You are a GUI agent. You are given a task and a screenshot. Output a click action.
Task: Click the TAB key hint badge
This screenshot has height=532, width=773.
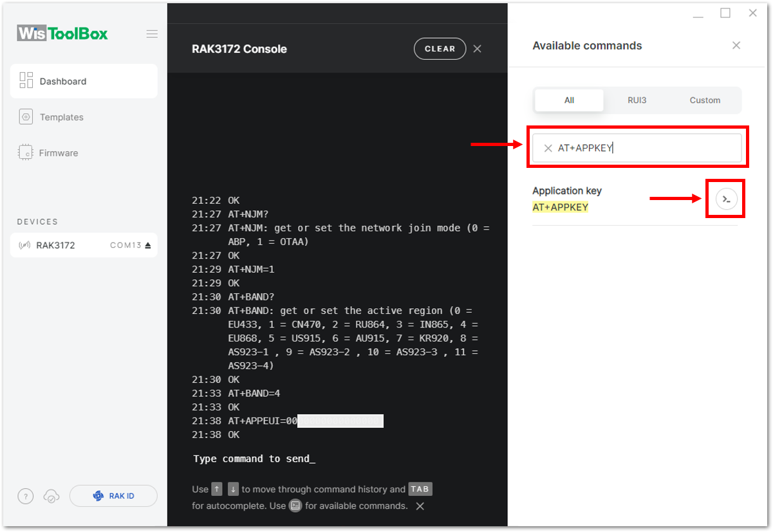(x=420, y=489)
